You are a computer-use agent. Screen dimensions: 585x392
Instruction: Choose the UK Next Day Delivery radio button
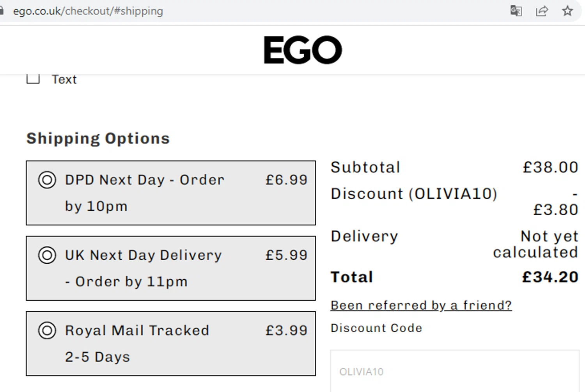tap(47, 255)
